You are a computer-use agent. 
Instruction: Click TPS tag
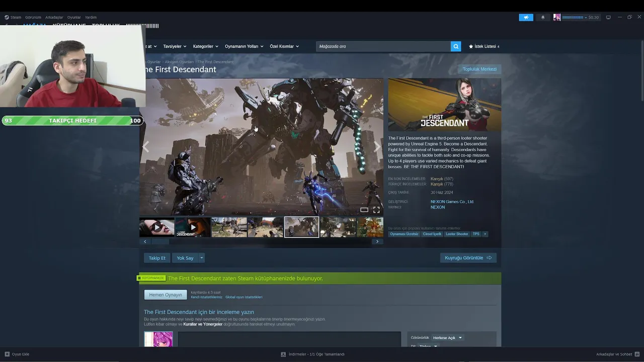click(x=476, y=234)
